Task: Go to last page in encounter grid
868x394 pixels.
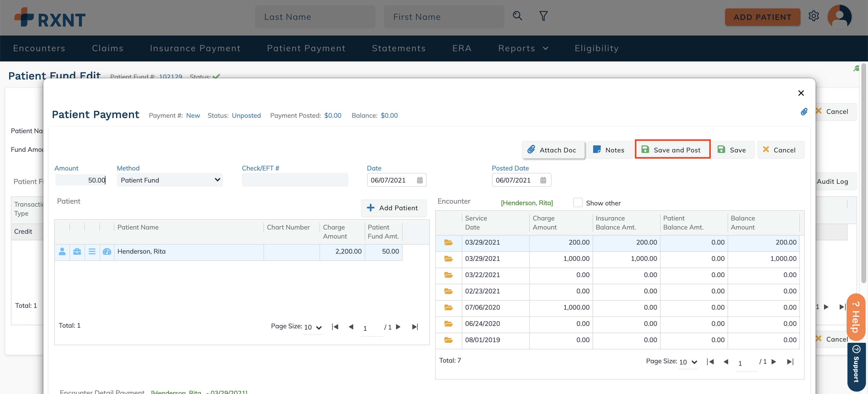Action: 790,362
